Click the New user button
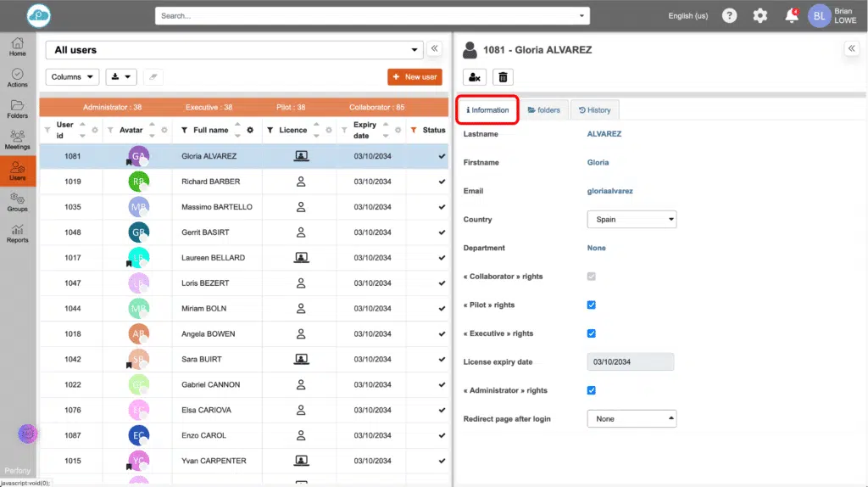Screen dimensions: 868x487 (x=415, y=77)
